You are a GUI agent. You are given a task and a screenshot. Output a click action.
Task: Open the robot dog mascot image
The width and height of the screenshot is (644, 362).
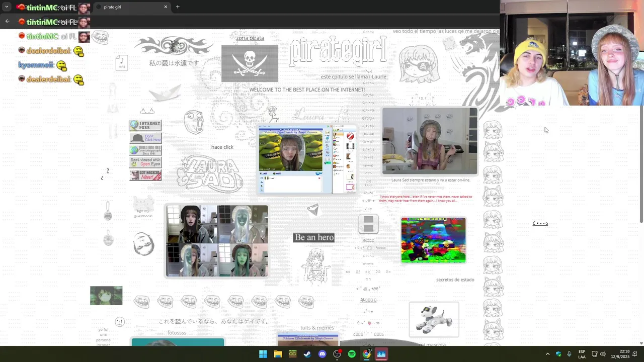[434, 319]
